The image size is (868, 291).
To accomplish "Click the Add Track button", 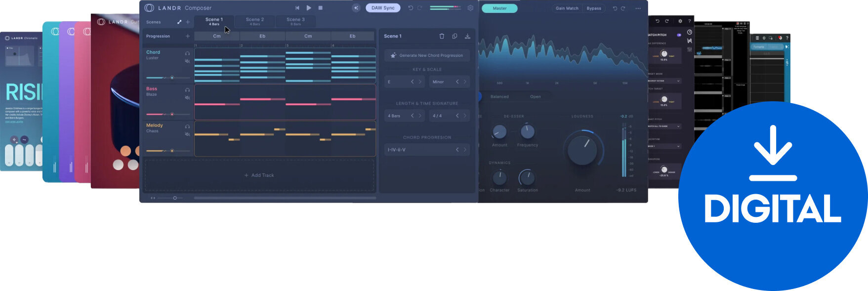I will click(259, 175).
